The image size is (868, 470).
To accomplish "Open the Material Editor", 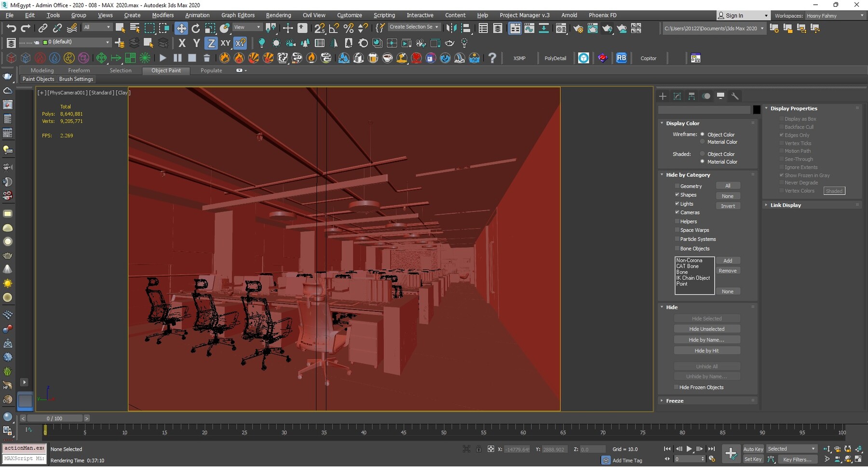I will [x=561, y=28].
